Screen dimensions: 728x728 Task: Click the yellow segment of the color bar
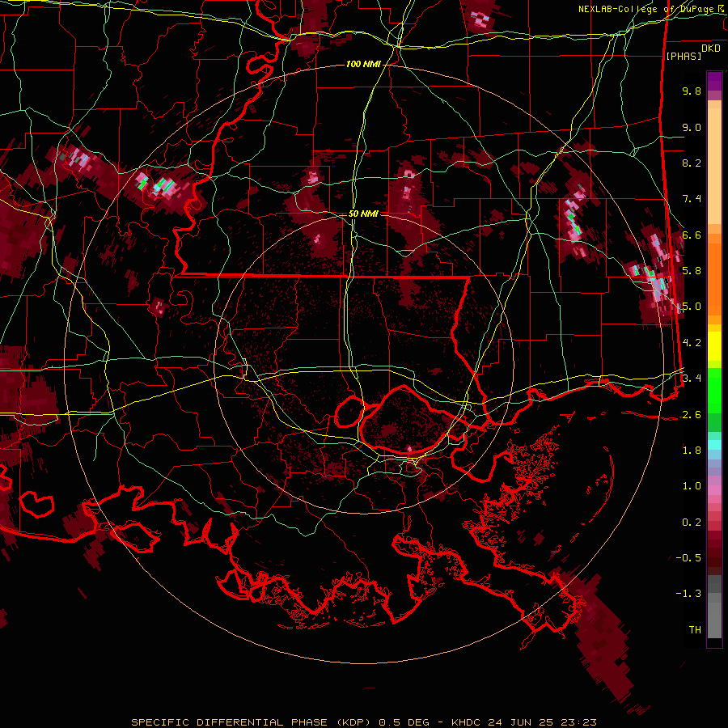coord(714,346)
